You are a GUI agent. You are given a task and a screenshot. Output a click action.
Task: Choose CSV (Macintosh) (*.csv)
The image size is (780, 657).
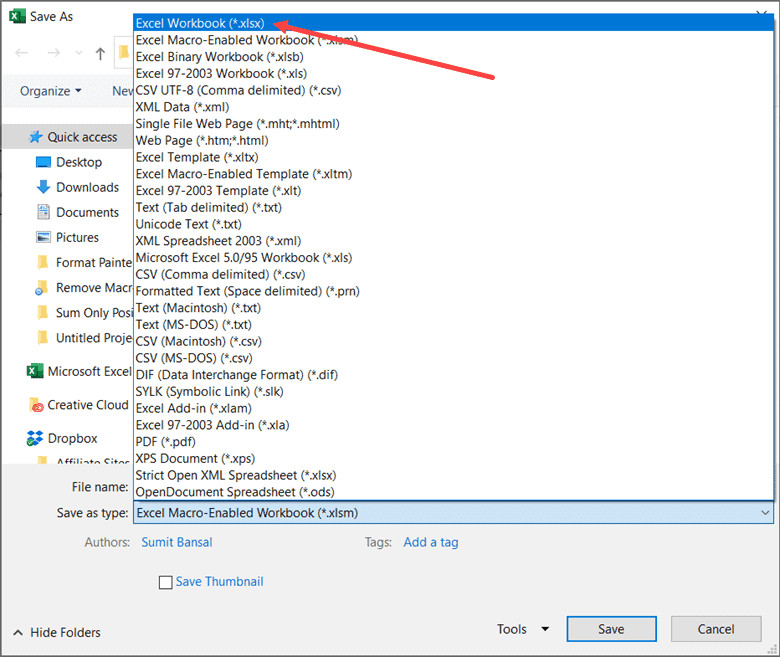[x=453, y=341]
